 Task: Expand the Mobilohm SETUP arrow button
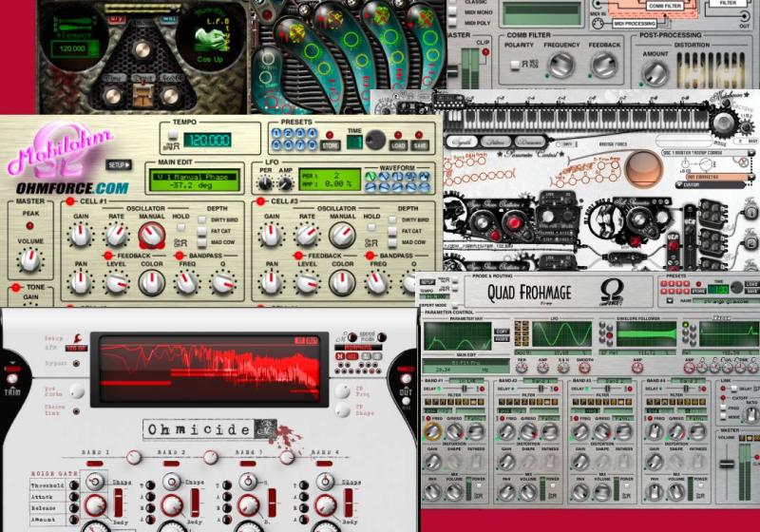coord(119,165)
